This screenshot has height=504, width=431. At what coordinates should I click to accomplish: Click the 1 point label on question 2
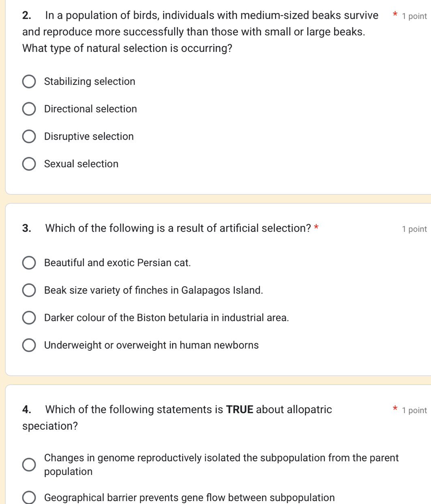tap(414, 16)
